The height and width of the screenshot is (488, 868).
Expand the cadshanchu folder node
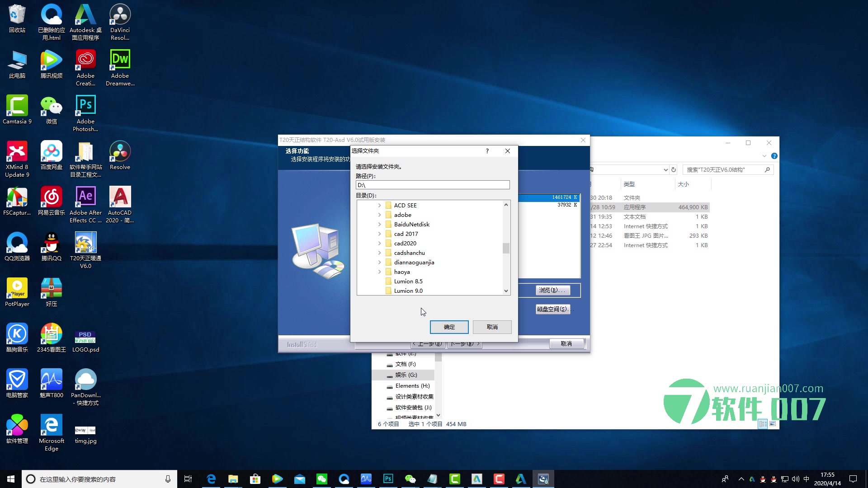click(379, 253)
